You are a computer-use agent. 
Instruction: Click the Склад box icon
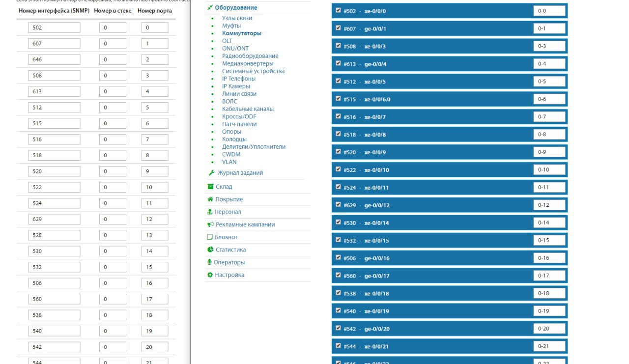[x=210, y=187]
